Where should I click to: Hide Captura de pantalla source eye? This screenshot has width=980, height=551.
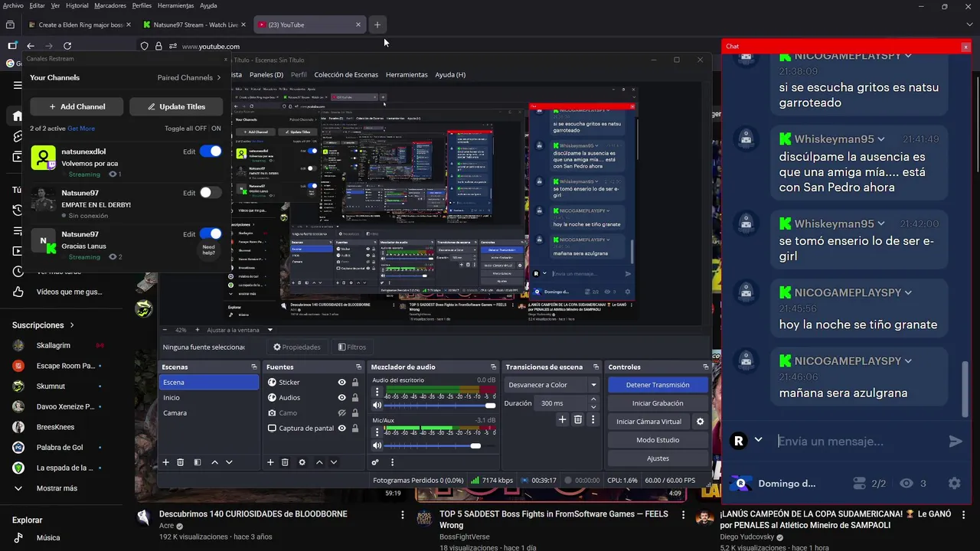341,428
